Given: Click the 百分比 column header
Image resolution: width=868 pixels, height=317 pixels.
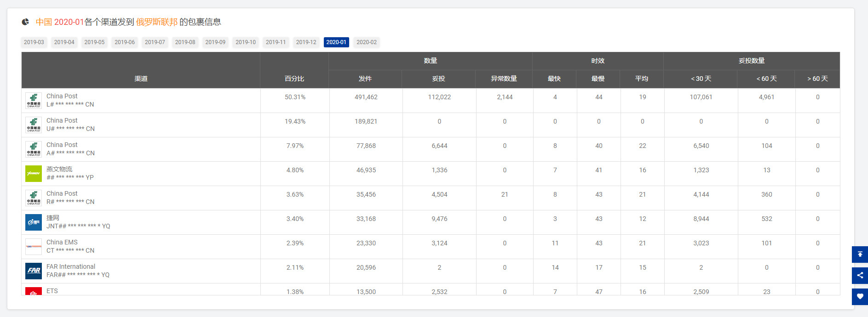Looking at the screenshot, I should [x=294, y=79].
